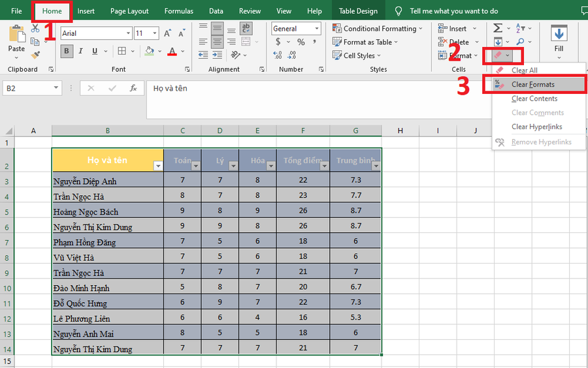Choose Clear Formats

point(538,84)
